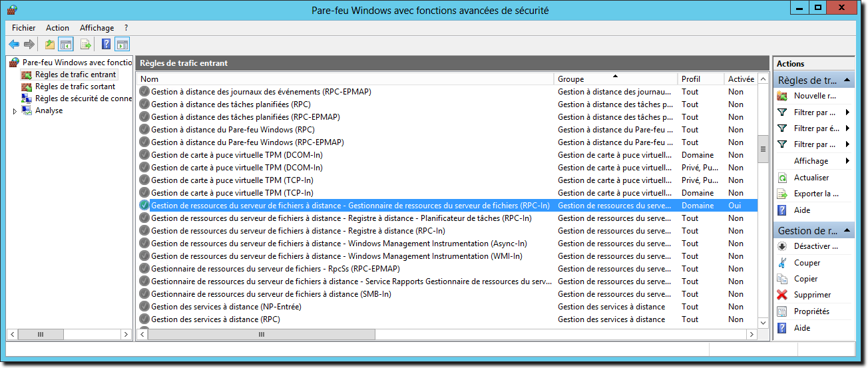Image resolution: width=868 pixels, height=368 pixels.
Task: Click the Règles de sécurité de connexion icon
Action: pyautogui.click(x=27, y=98)
